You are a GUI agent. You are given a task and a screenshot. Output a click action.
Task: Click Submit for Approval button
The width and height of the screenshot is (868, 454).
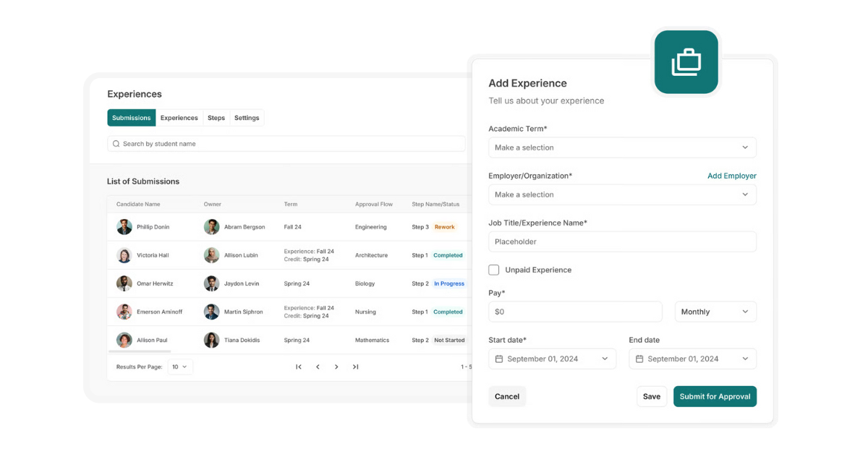point(715,396)
